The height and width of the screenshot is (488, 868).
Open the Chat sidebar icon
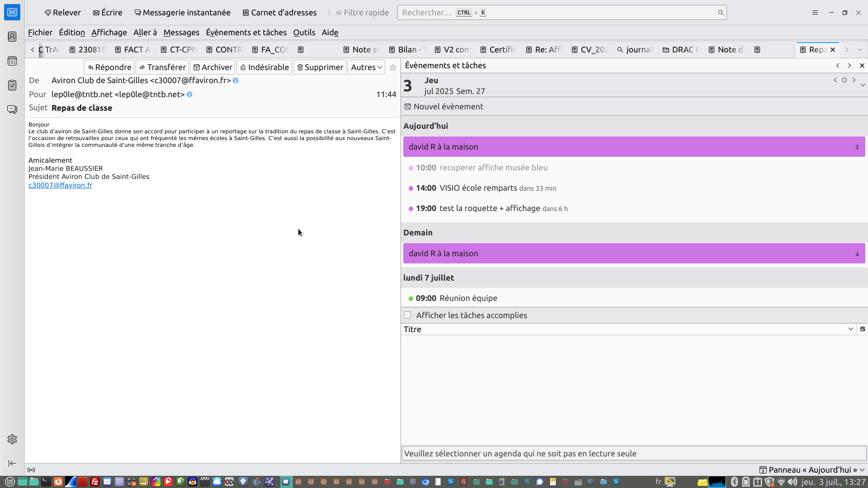[12, 110]
